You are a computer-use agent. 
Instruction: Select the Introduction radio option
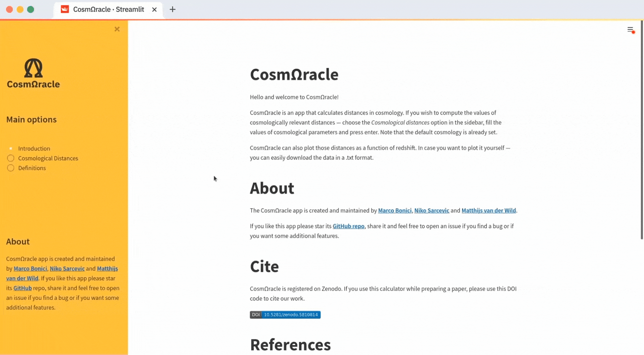click(11, 149)
